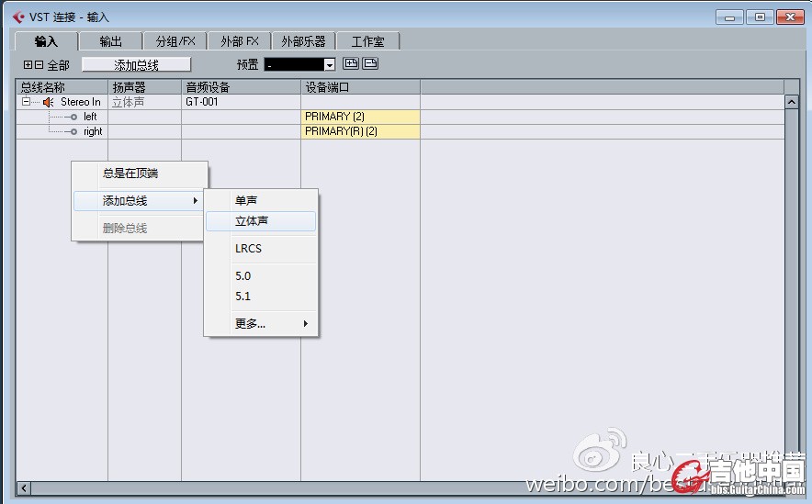Screen dimensions: 812x504
Task: Select the left channel tree item
Action: click(89, 117)
